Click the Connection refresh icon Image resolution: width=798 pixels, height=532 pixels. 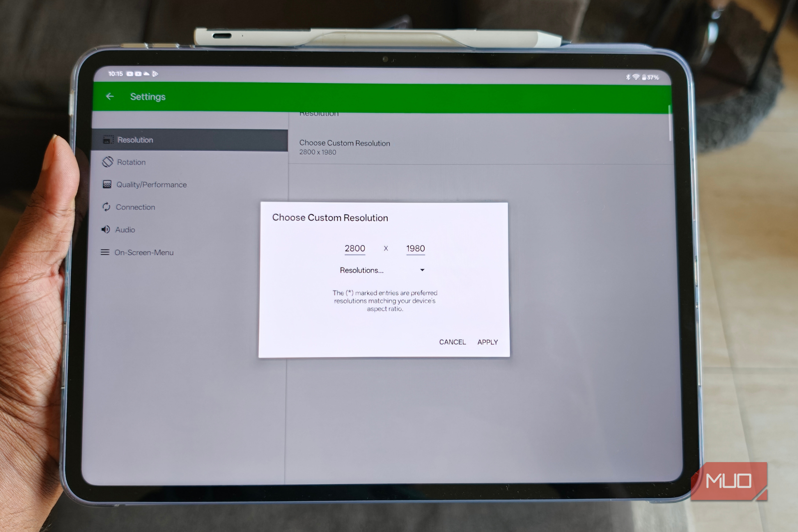tap(106, 207)
